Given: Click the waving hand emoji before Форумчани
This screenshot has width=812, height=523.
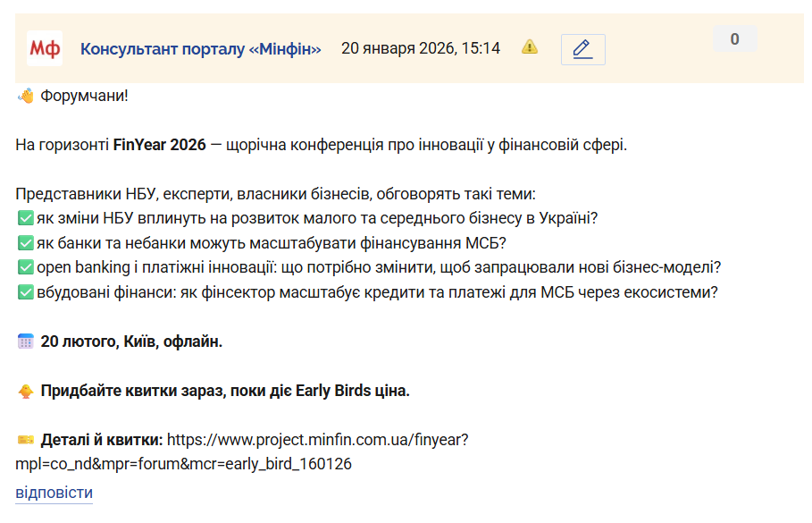Looking at the screenshot, I should (25, 96).
